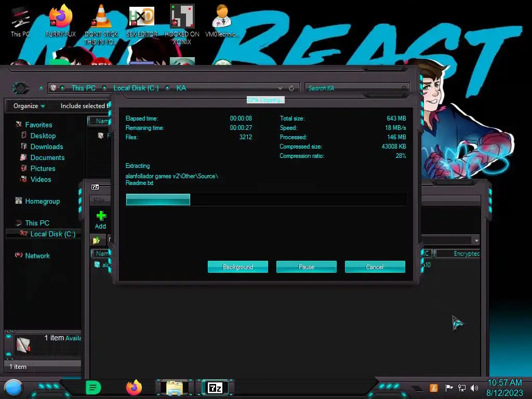Open network tray icon

pos(461,388)
